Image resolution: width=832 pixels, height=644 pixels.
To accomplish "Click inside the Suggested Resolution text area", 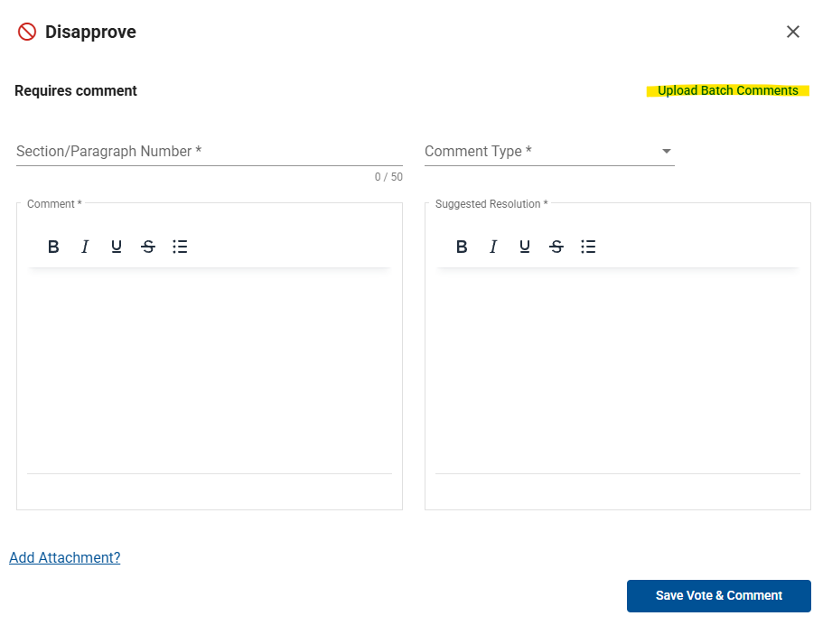I will [x=618, y=371].
